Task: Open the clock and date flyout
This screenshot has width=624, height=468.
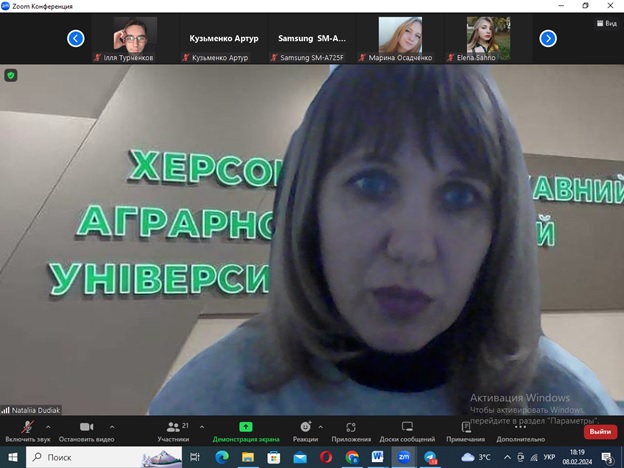Action: (577, 457)
